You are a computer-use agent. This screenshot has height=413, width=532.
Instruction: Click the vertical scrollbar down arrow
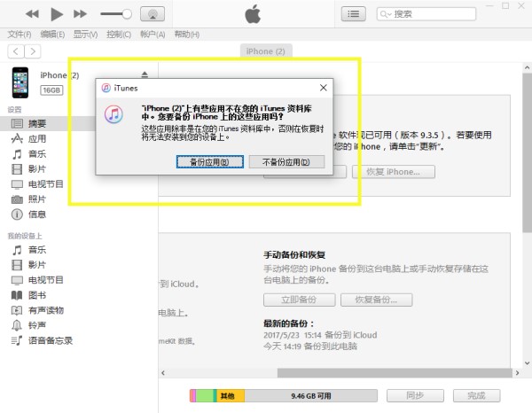tap(527, 362)
